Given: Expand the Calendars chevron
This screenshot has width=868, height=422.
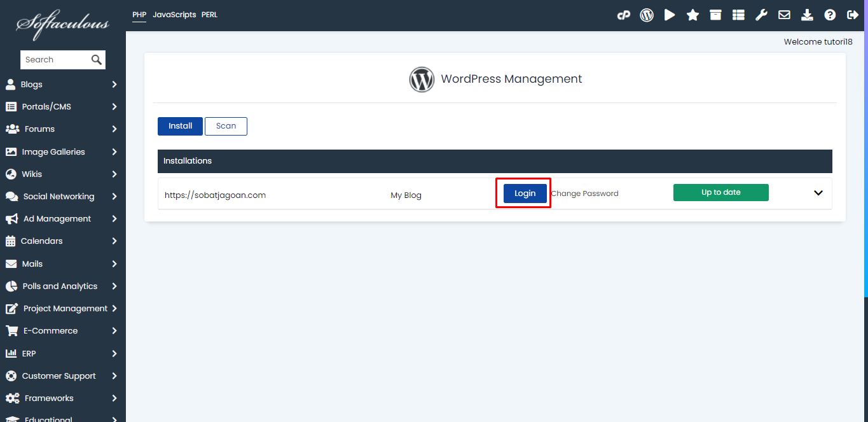Looking at the screenshot, I should pyautogui.click(x=114, y=241).
